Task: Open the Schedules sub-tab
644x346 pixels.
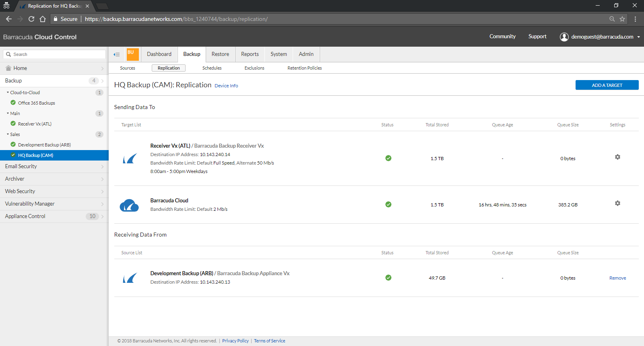Action: [x=212, y=68]
